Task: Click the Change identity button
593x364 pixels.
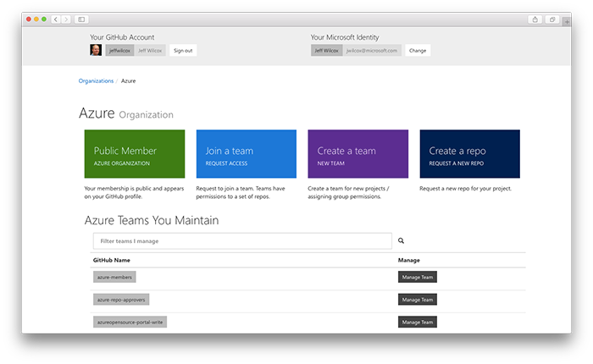Action: point(418,50)
